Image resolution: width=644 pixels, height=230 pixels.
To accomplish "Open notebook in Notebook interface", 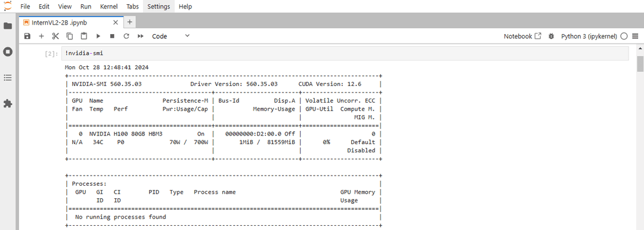I will (522, 36).
